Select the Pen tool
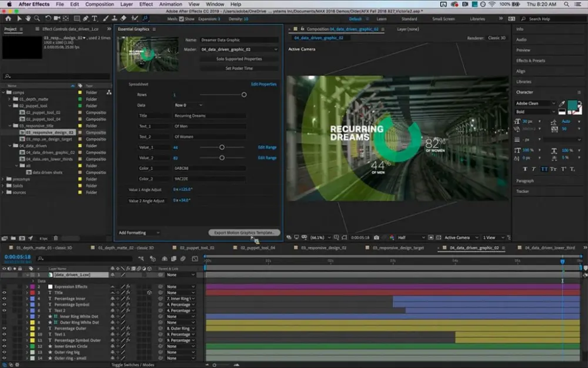This screenshot has height=368, width=588. 86,18
